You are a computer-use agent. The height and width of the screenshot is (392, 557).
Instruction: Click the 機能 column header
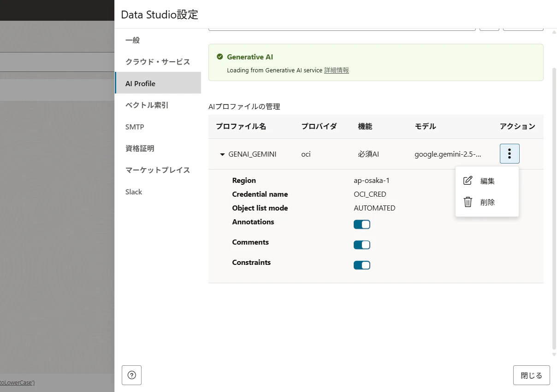[x=365, y=126]
